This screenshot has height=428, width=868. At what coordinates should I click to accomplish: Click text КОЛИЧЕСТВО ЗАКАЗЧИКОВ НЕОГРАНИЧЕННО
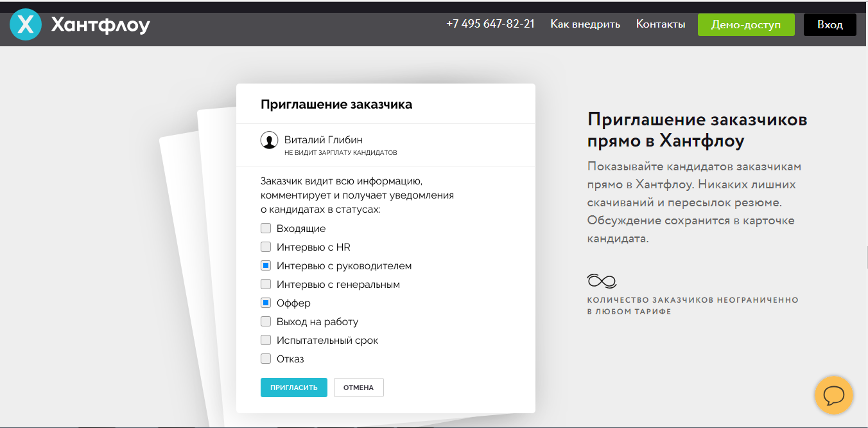click(693, 300)
